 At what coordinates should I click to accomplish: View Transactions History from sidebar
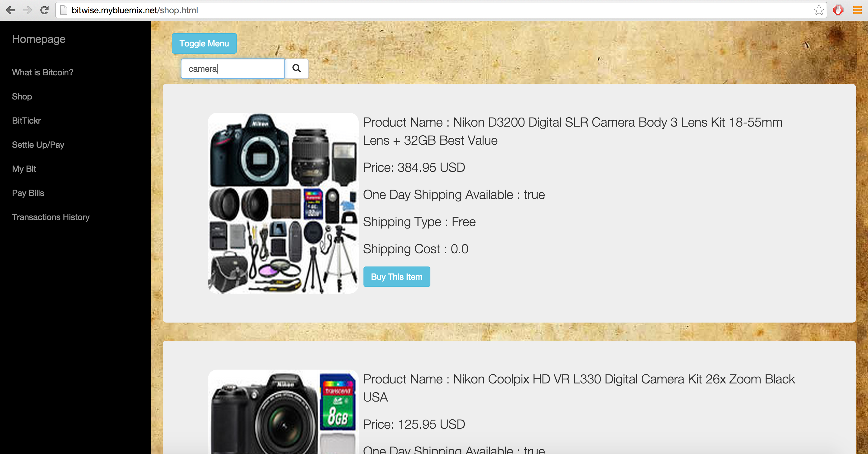coord(51,217)
